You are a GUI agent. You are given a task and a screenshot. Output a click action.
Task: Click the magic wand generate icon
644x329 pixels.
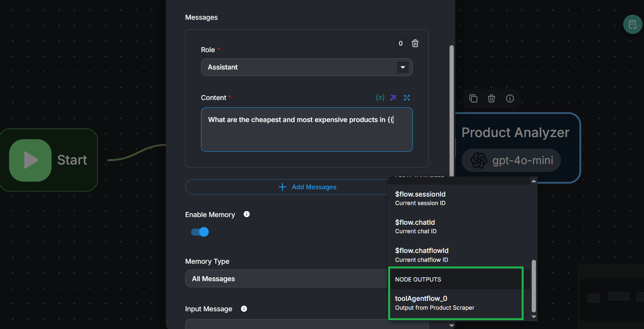tap(393, 98)
